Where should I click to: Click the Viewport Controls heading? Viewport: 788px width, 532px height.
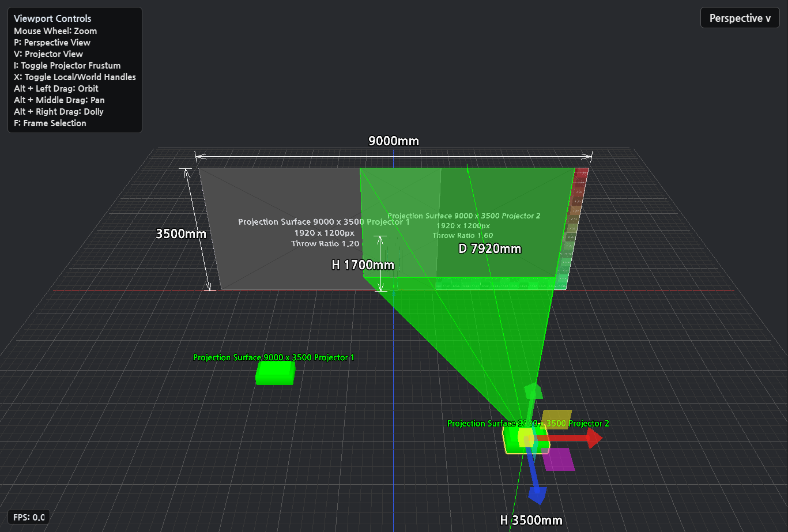pyautogui.click(x=52, y=18)
